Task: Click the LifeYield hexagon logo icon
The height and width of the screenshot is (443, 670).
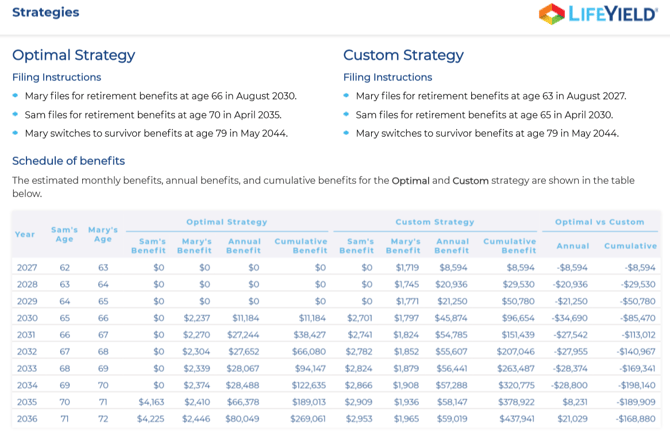Action: (x=551, y=14)
